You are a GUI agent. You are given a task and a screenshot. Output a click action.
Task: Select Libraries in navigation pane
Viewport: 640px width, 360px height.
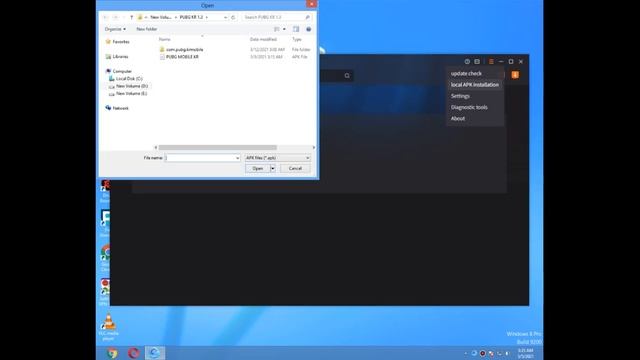click(x=117, y=57)
